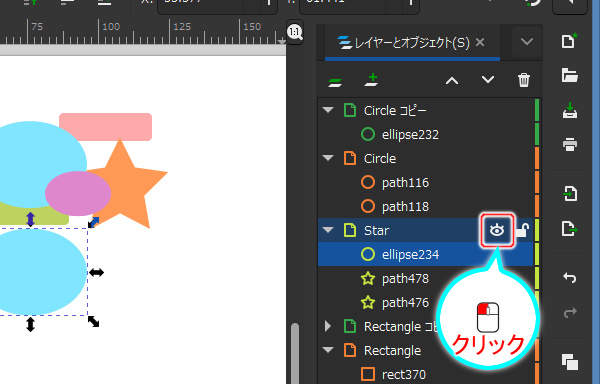The image size is (600, 384).
Task: Click the New document icon
Action: coord(569,41)
